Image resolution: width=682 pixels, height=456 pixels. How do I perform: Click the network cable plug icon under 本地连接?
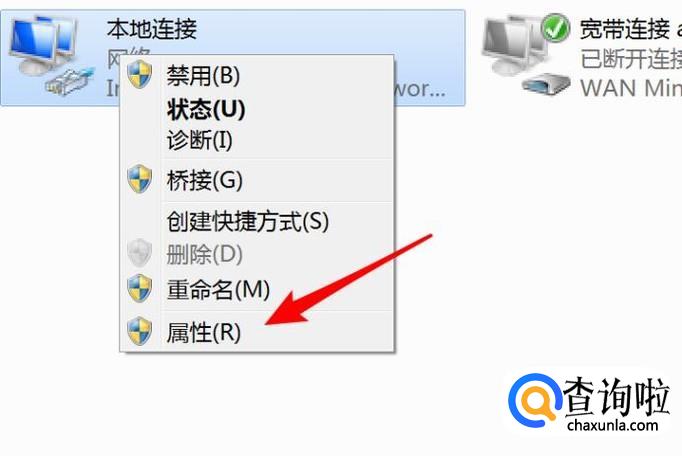tap(70, 81)
